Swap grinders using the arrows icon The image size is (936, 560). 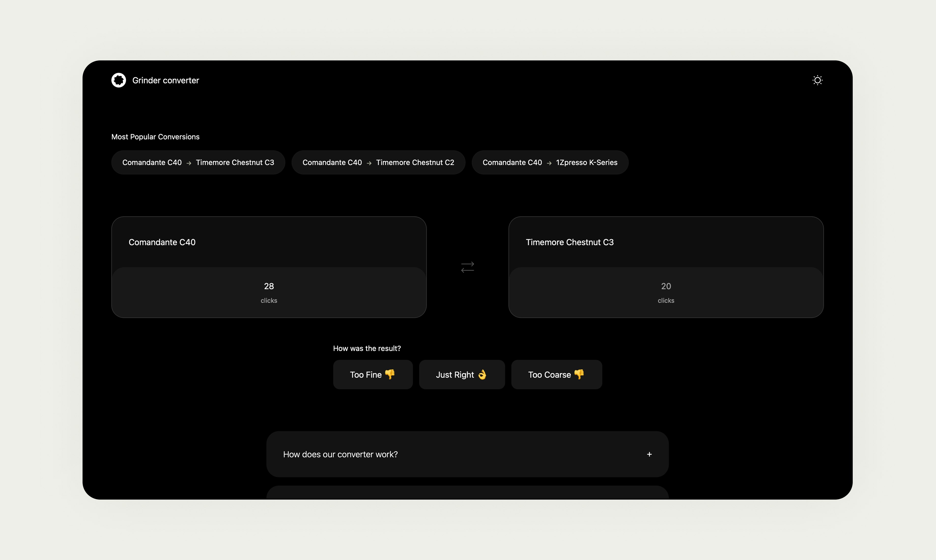click(467, 267)
